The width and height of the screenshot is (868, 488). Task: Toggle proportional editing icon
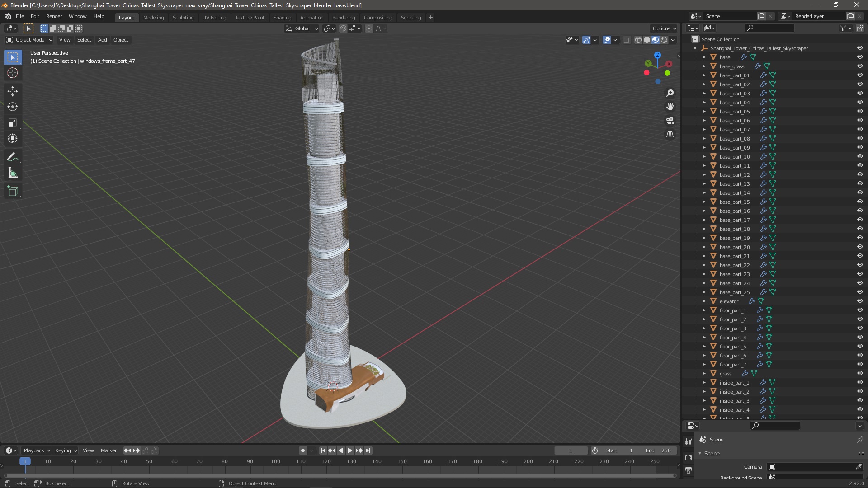[369, 28]
